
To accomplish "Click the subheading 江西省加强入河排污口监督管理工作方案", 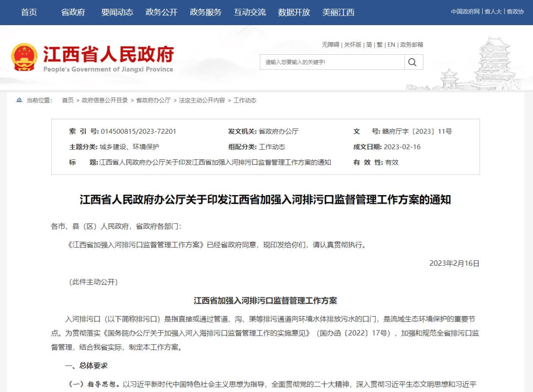I will pyautogui.click(x=266, y=301).
